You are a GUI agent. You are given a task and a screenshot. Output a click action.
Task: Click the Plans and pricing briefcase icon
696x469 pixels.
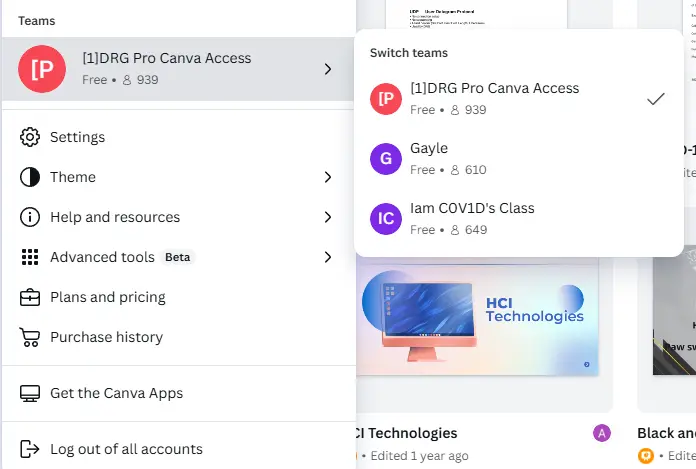point(30,297)
